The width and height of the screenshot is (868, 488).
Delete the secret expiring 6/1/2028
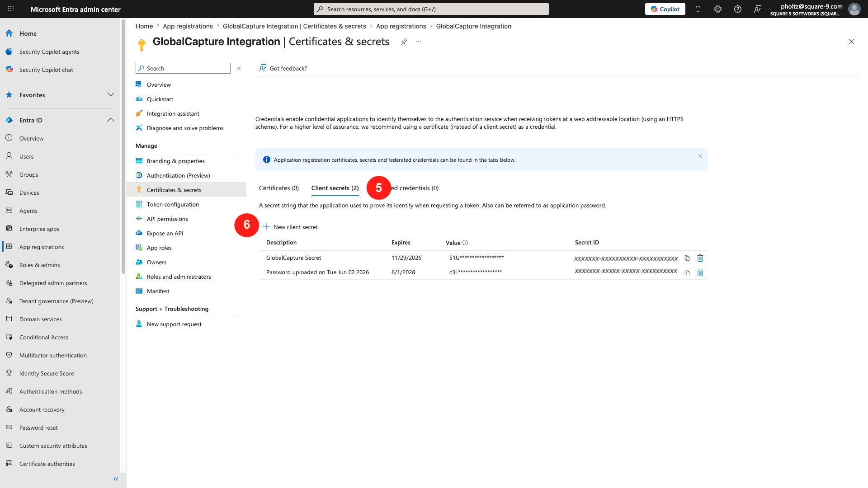point(700,272)
